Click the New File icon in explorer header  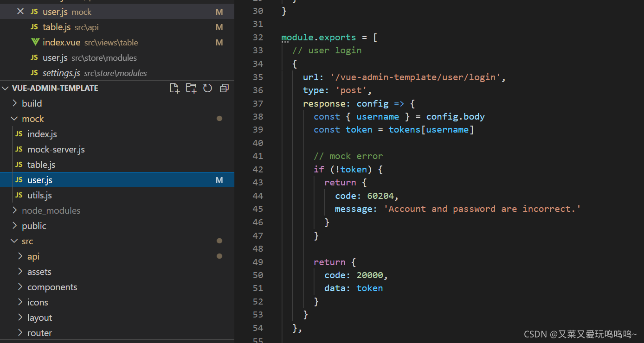[174, 88]
